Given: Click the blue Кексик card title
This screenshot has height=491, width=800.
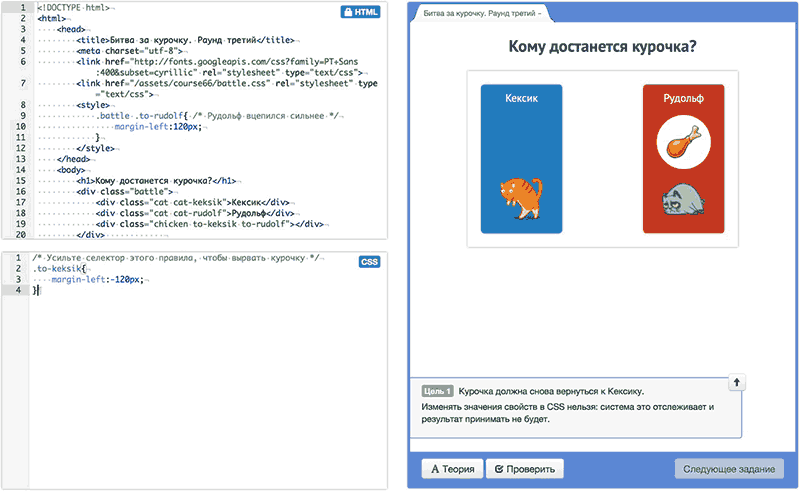Looking at the screenshot, I should coord(521,99).
